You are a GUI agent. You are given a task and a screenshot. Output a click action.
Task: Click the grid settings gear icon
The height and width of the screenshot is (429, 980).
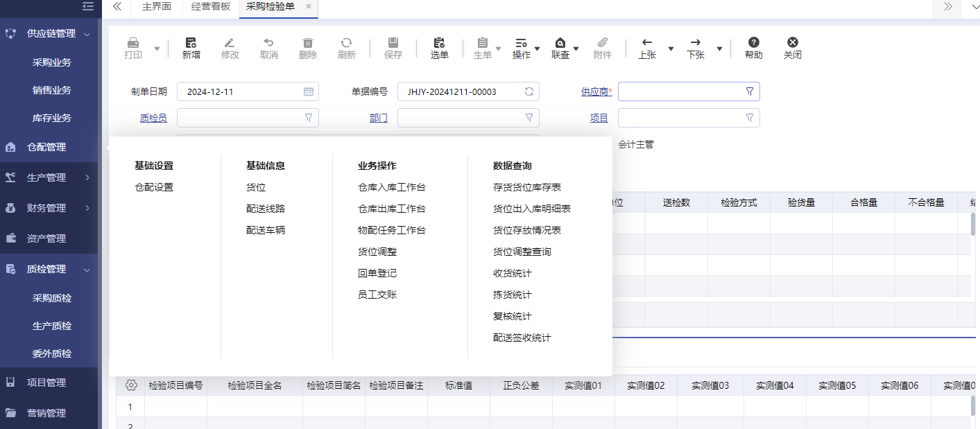pos(131,385)
